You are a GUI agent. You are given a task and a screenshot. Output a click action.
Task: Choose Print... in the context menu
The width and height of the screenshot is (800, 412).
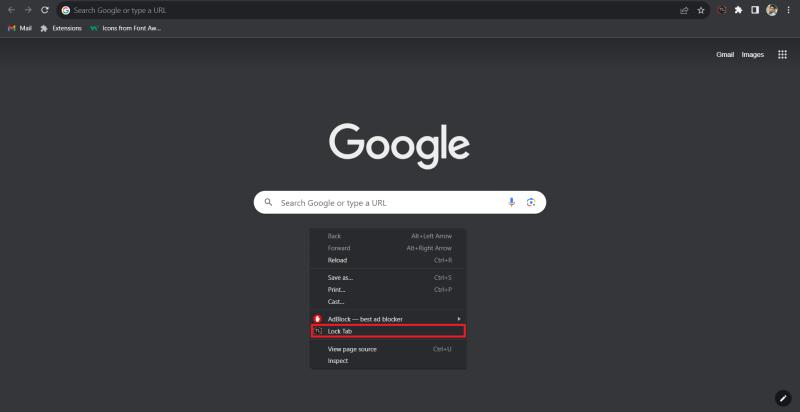click(x=388, y=290)
